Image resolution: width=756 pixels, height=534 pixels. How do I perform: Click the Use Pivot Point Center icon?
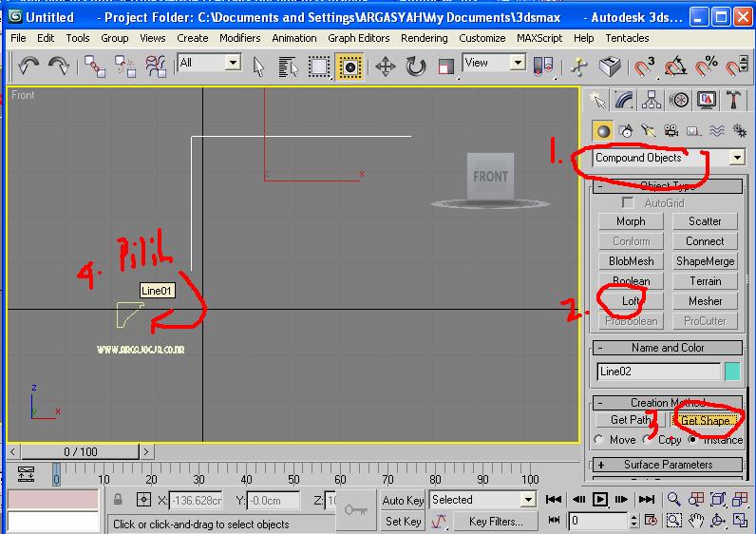coord(543,67)
